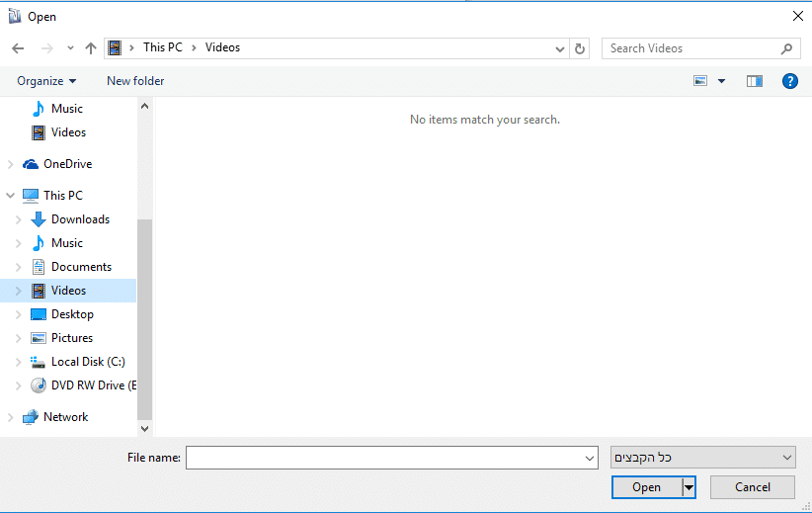The width and height of the screenshot is (812, 513).
Task: Open Downloads folder in the tree
Action: [x=80, y=219]
